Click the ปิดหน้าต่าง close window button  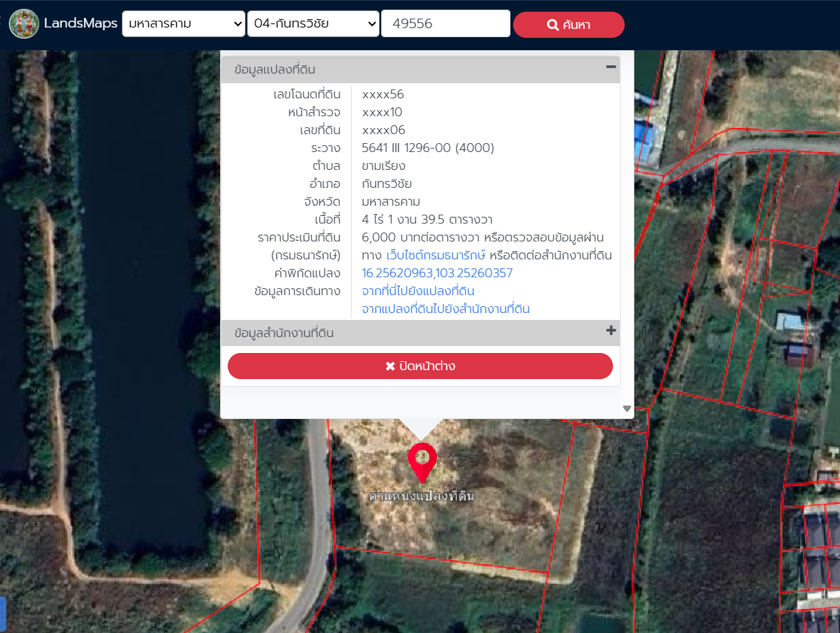[x=420, y=366]
